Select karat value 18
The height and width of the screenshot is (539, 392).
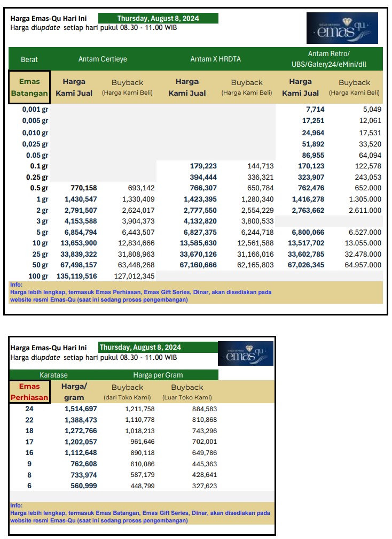click(29, 431)
